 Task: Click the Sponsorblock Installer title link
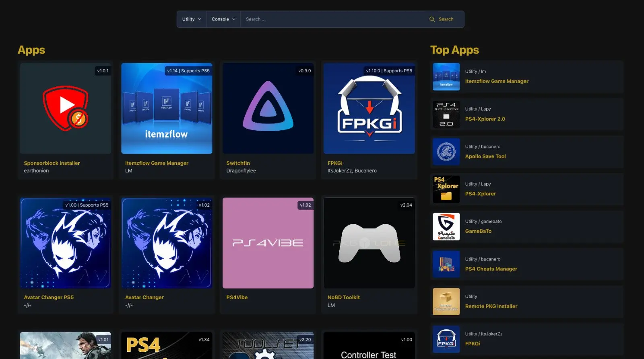pos(52,163)
